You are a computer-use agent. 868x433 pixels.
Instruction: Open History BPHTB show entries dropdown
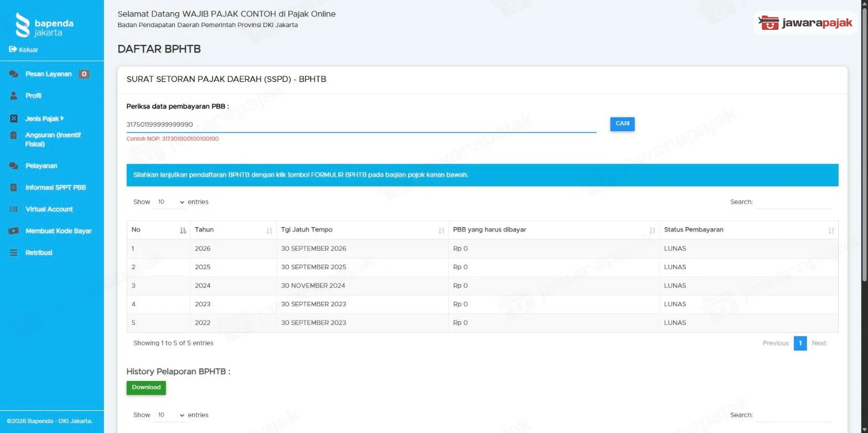point(170,415)
